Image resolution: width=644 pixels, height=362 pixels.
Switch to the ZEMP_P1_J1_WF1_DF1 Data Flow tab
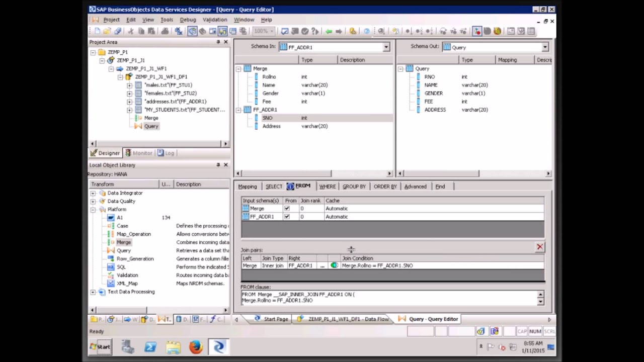coord(344,319)
